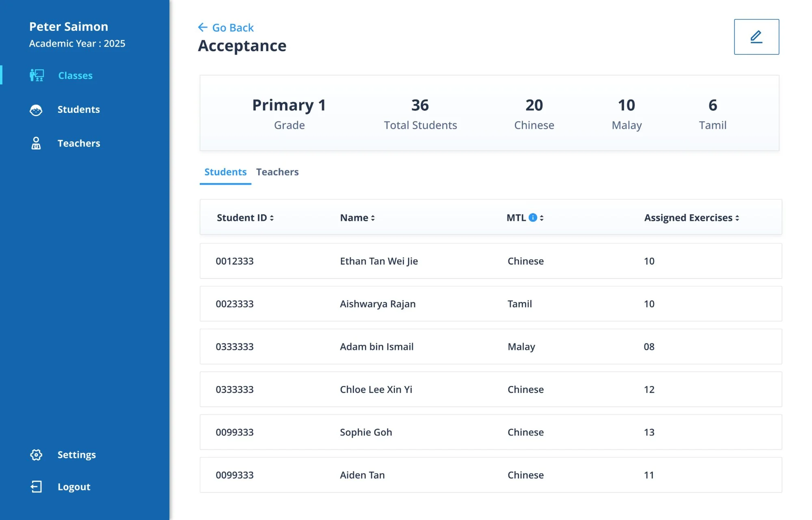This screenshot has width=812, height=520.
Task: Open Teachers in the sidebar menu
Action: (79, 143)
